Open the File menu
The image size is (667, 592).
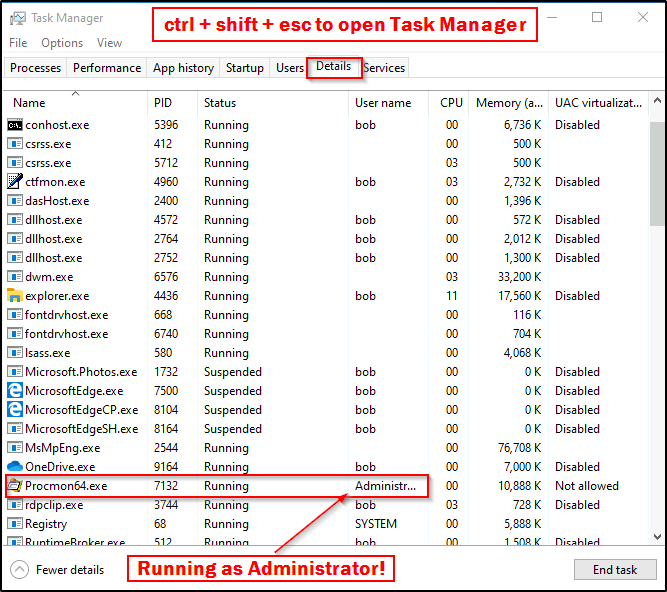pos(18,43)
